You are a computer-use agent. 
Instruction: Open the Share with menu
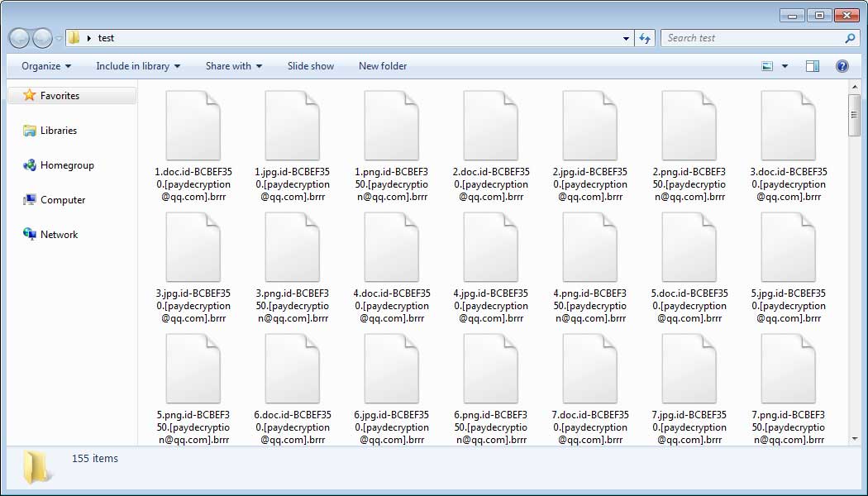[234, 66]
